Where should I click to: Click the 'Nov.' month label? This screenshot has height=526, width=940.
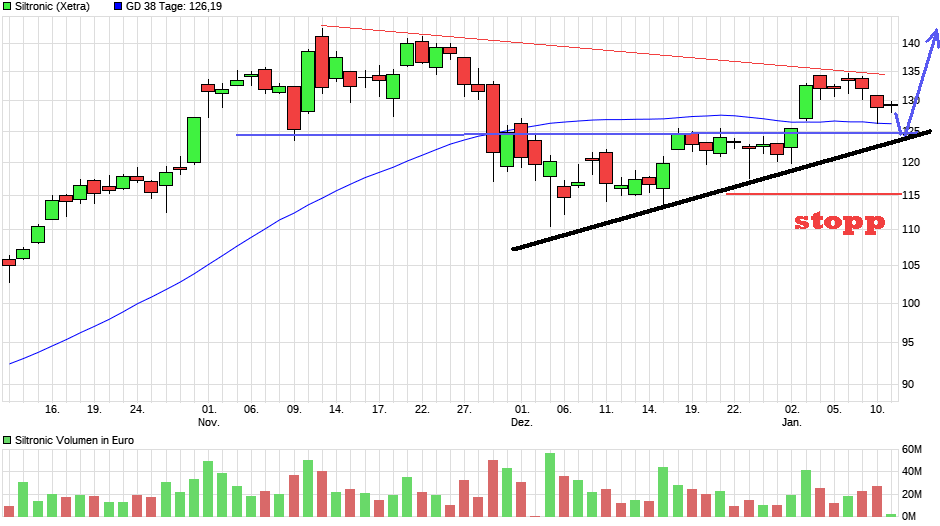coord(209,422)
